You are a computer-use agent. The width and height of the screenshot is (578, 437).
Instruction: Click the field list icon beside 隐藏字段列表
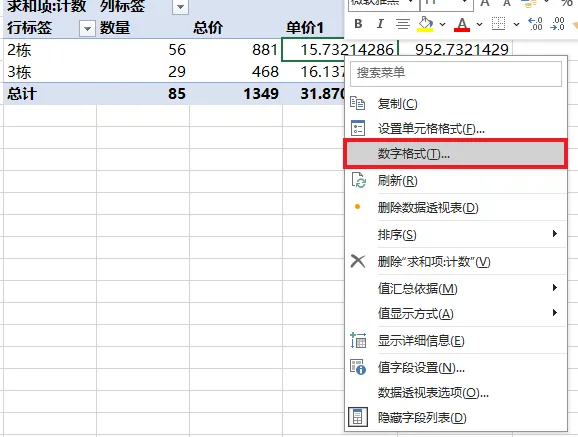[358, 417]
